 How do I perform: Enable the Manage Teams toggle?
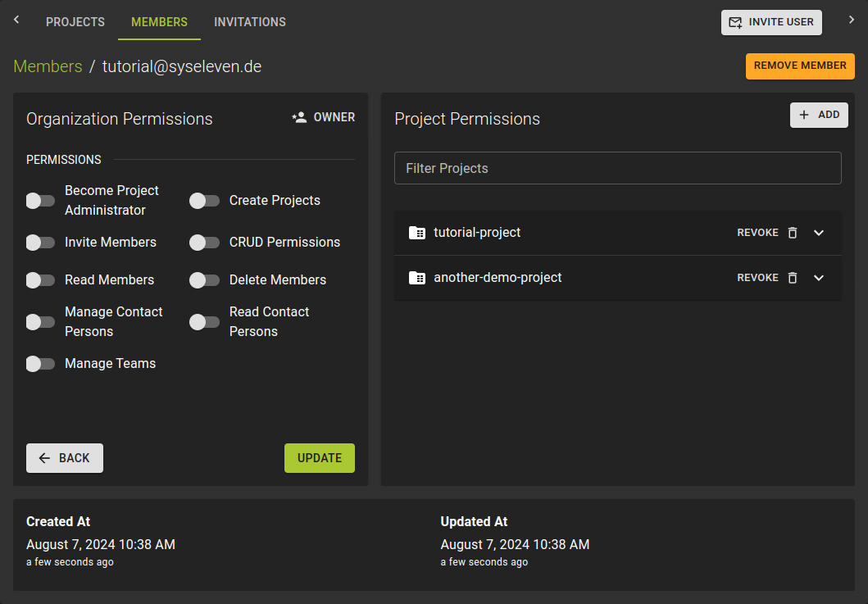pyautogui.click(x=40, y=364)
